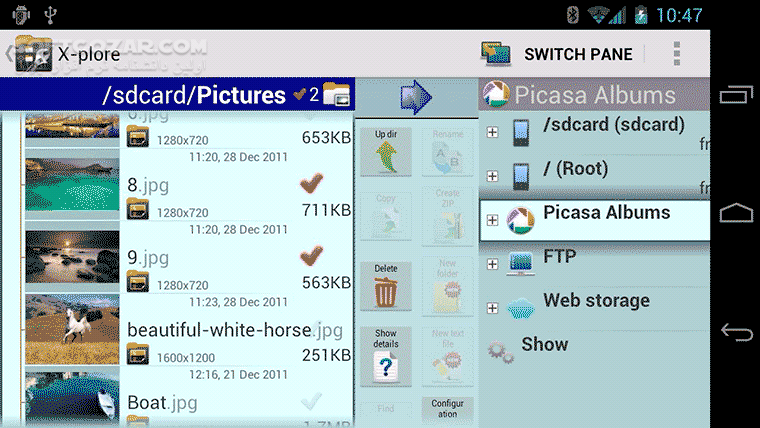Open the three-dot overflow menu
760x428 pixels.
pyautogui.click(x=677, y=53)
